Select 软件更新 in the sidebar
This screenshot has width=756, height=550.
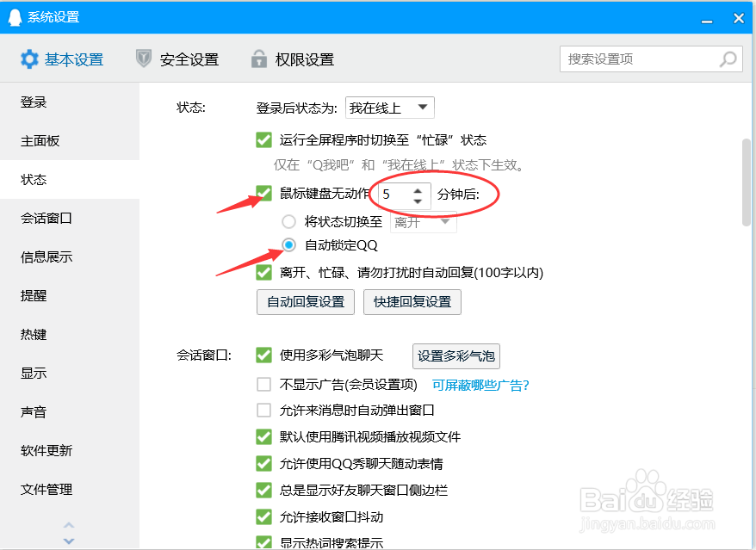click(70, 451)
